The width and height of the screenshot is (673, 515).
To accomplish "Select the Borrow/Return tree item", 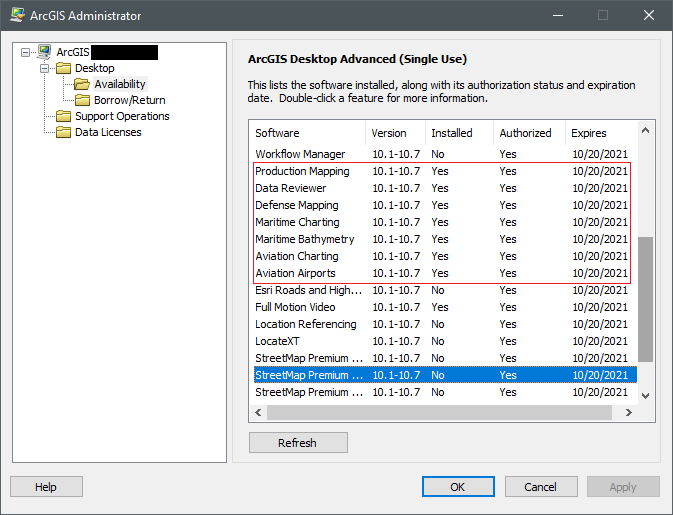I will [130, 100].
